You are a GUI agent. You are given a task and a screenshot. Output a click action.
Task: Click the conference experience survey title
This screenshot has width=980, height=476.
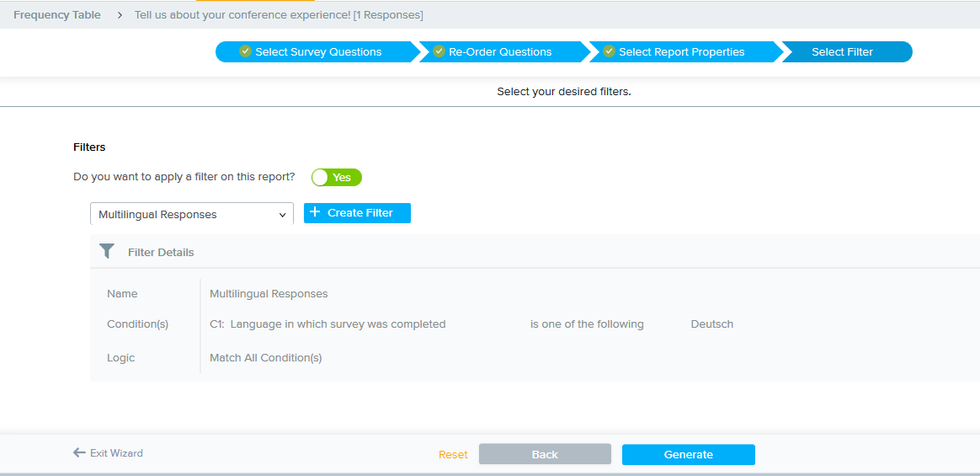tap(279, 15)
